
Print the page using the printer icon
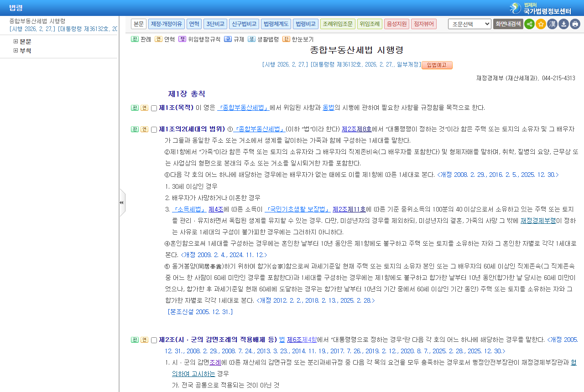[575, 24]
